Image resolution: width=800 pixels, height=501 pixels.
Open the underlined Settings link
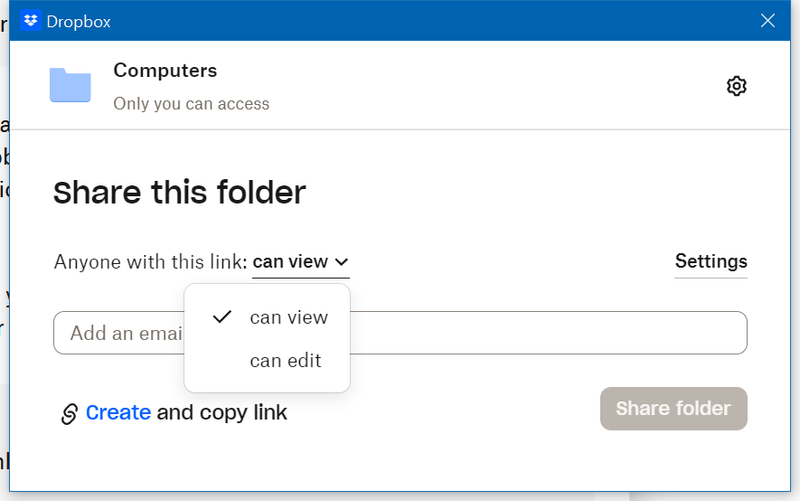pos(711,261)
